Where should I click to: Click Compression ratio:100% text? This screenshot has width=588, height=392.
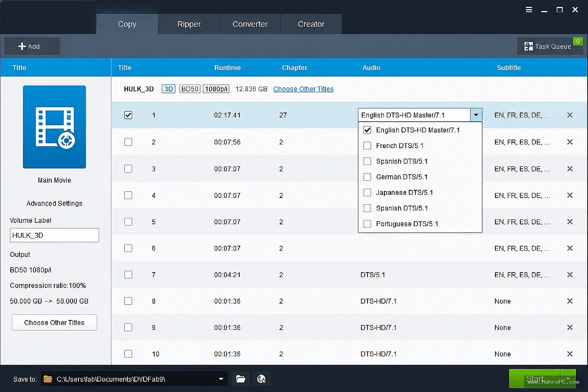(48, 286)
